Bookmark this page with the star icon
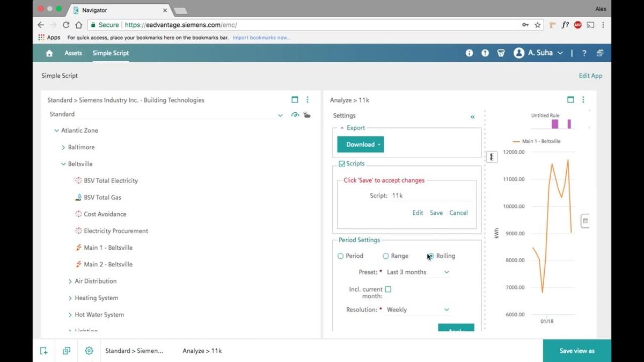Screen dimensions: 644x362 (537, 25)
